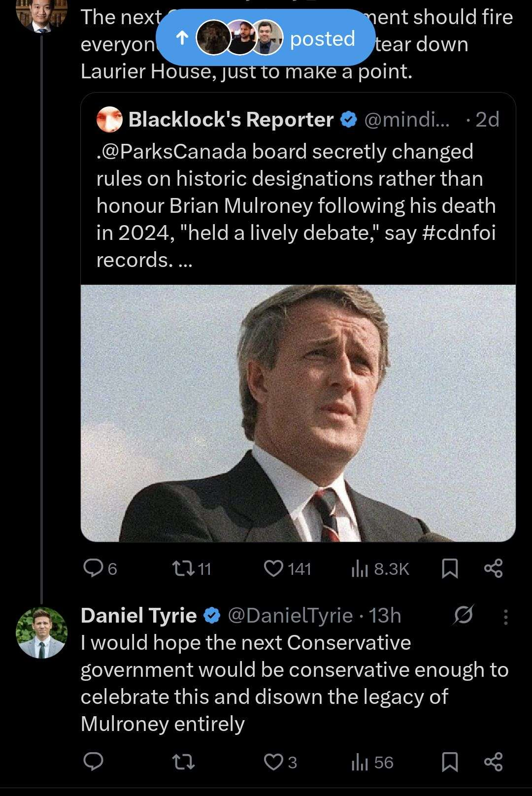532x796 pixels.
Task: Click the Grok icon beside Daniel Tyrie's tweet
Action: [464, 615]
